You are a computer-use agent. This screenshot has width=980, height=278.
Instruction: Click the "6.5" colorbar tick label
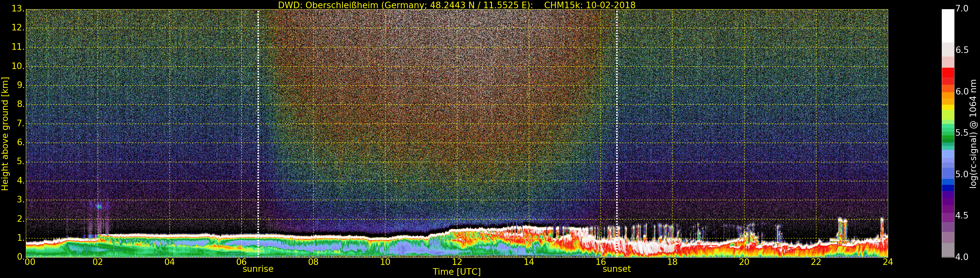pyautogui.click(x=962, y=50)
